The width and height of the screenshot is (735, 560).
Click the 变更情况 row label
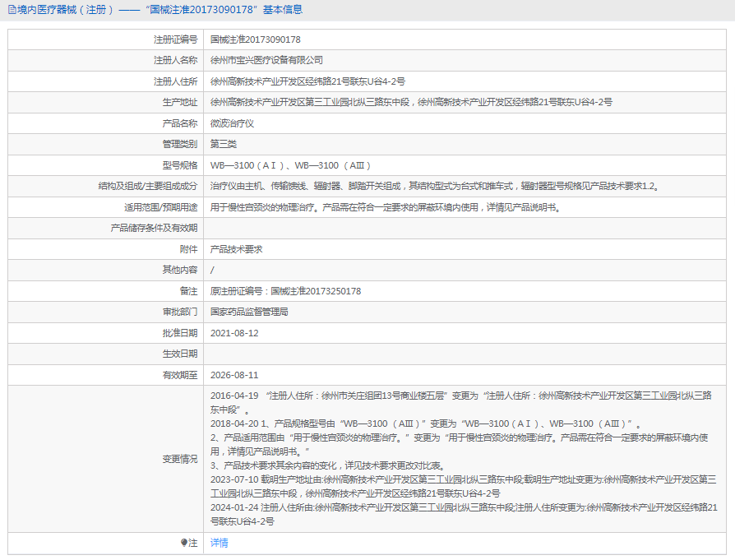click(x=179, y=459)
